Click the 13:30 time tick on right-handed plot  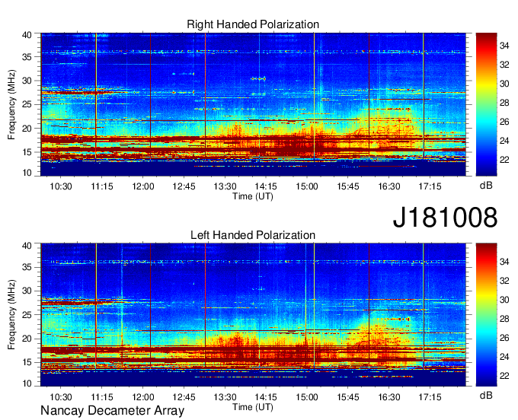pos(225,186)
